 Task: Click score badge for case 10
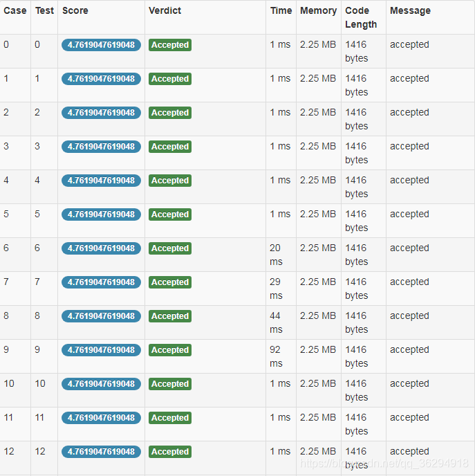[x=101, y=384]
